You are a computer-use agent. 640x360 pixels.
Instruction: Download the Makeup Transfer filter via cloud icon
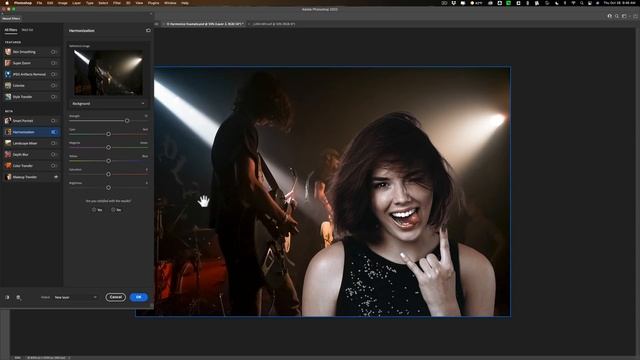[x=56, y=177]
